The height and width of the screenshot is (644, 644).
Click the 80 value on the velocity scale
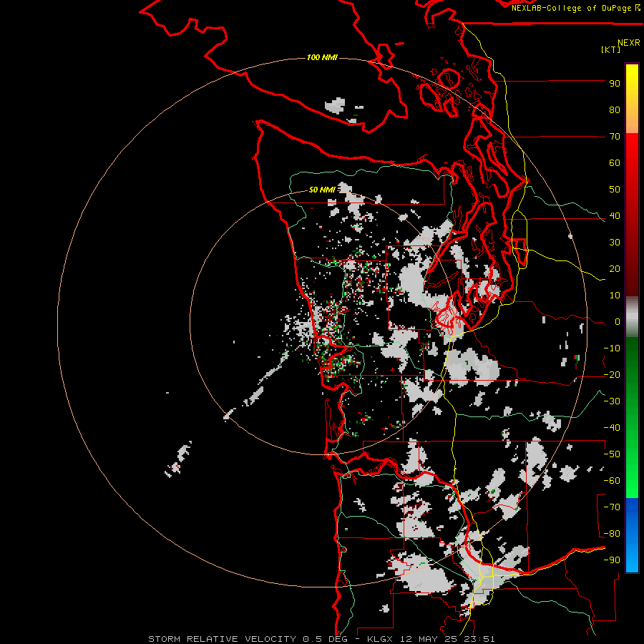tap(615, 110)
